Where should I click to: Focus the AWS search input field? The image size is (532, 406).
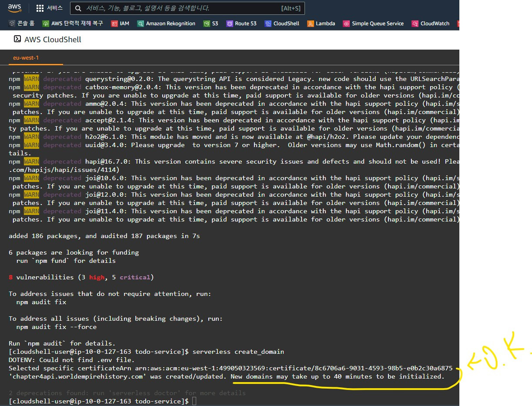pos(187,8)
